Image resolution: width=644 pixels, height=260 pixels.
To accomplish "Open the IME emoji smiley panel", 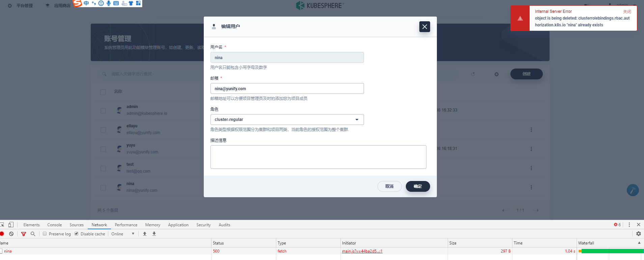I will coord(101,3).
